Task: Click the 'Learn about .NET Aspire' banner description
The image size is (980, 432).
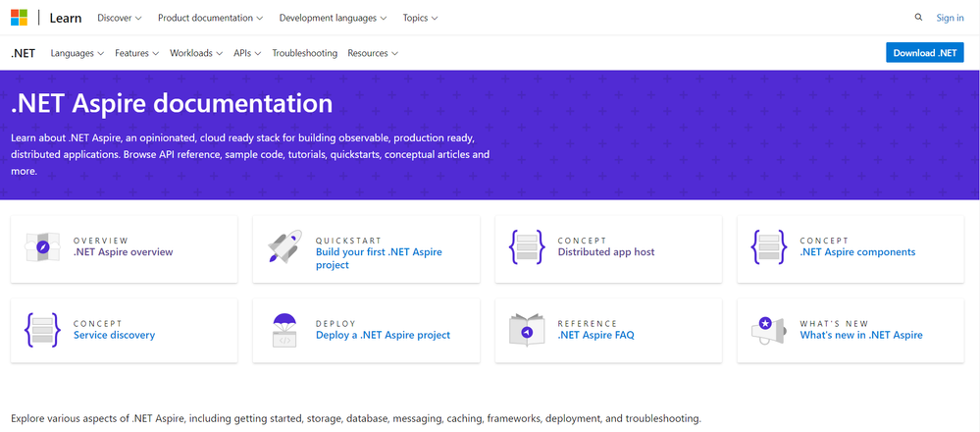Action: pos(250,154)
